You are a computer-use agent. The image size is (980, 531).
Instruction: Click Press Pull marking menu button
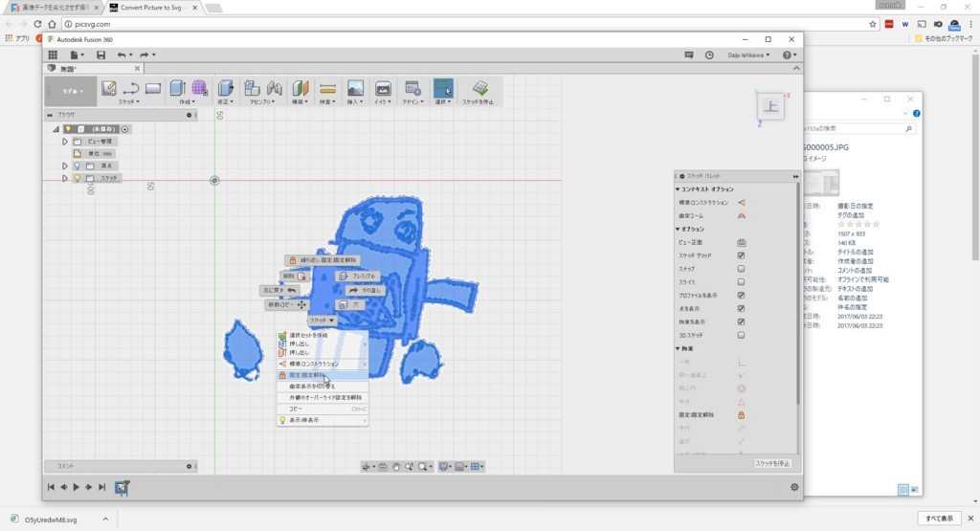point(357,277)
